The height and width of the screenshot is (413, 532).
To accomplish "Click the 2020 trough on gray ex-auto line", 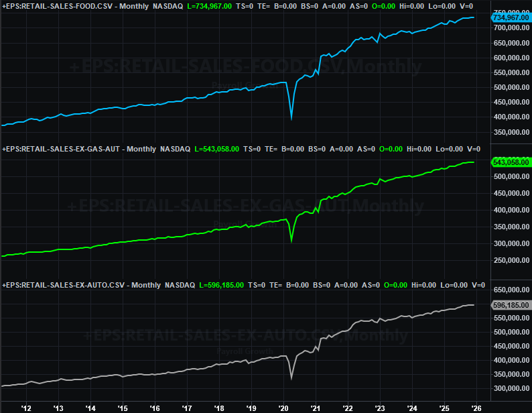I will coord(291,379).
